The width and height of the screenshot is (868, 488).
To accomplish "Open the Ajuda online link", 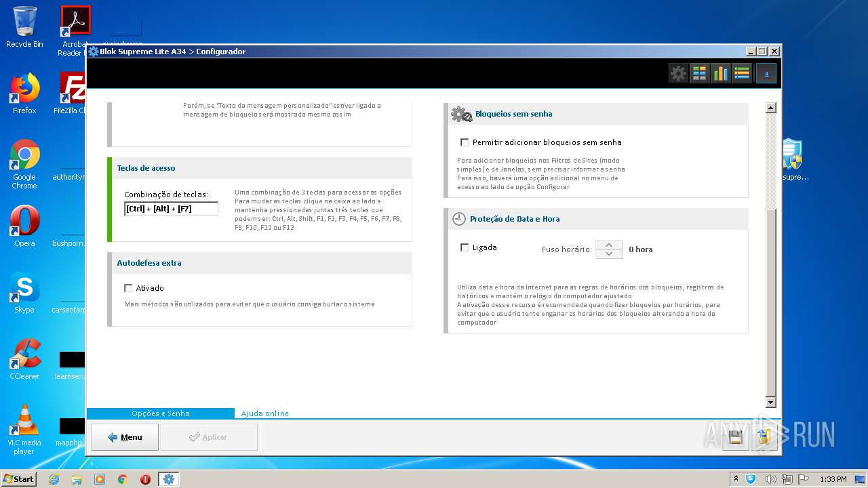I will pyautogui.click(x=265, y=413).
